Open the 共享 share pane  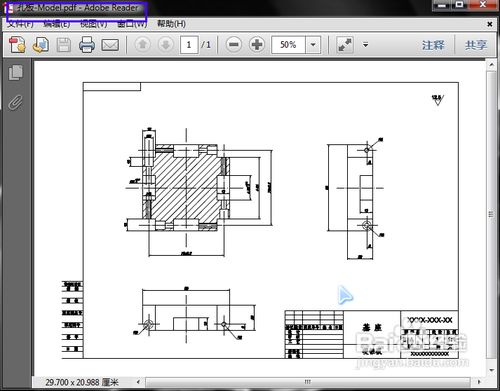tap(476, 45)
